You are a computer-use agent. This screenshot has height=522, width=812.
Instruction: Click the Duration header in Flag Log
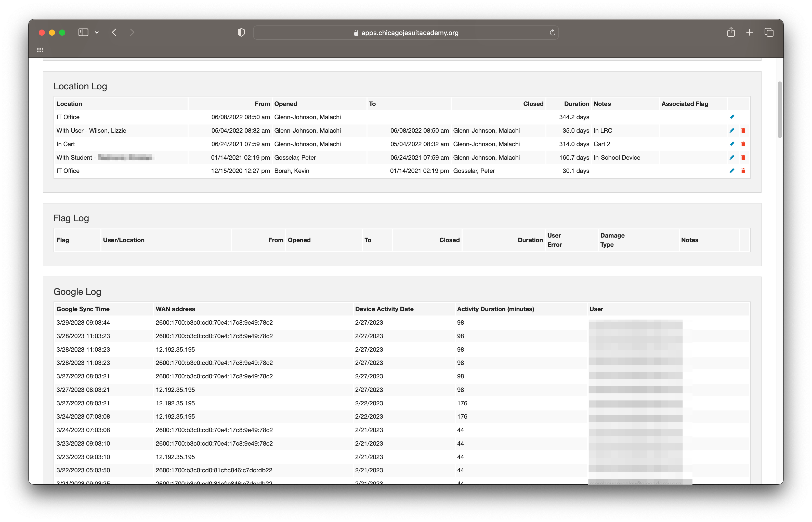[x=530, y=240]
